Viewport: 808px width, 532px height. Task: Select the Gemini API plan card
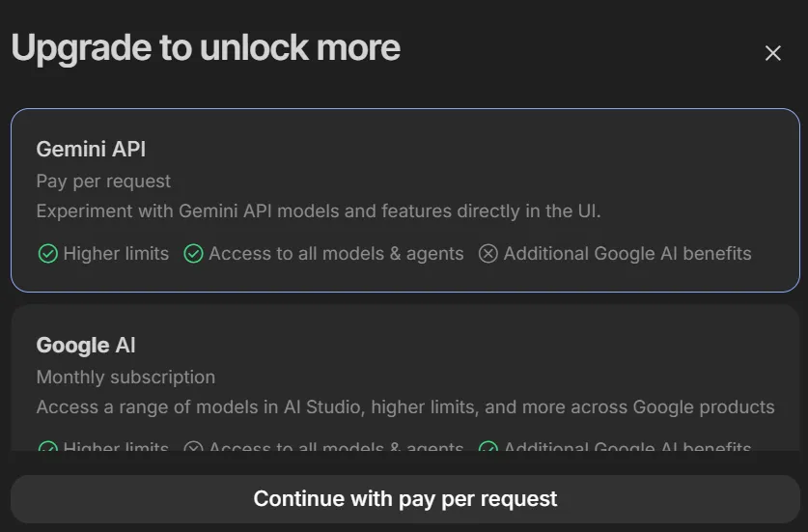[405, 200]
